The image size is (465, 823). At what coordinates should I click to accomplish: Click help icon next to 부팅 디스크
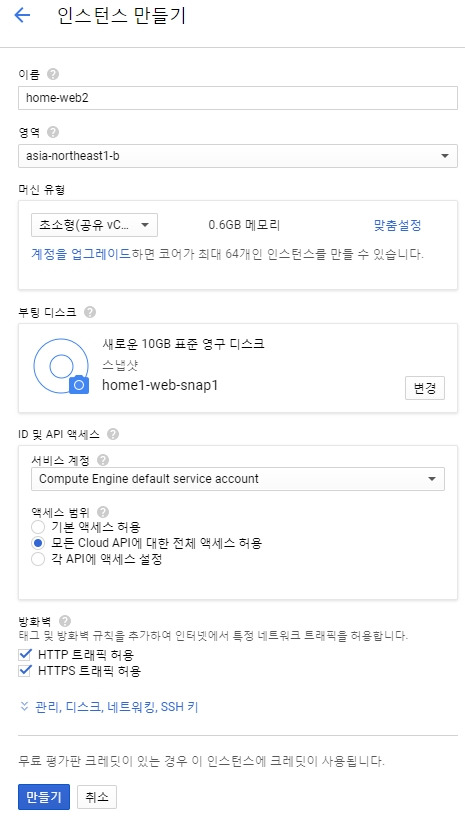coord(90,312)
